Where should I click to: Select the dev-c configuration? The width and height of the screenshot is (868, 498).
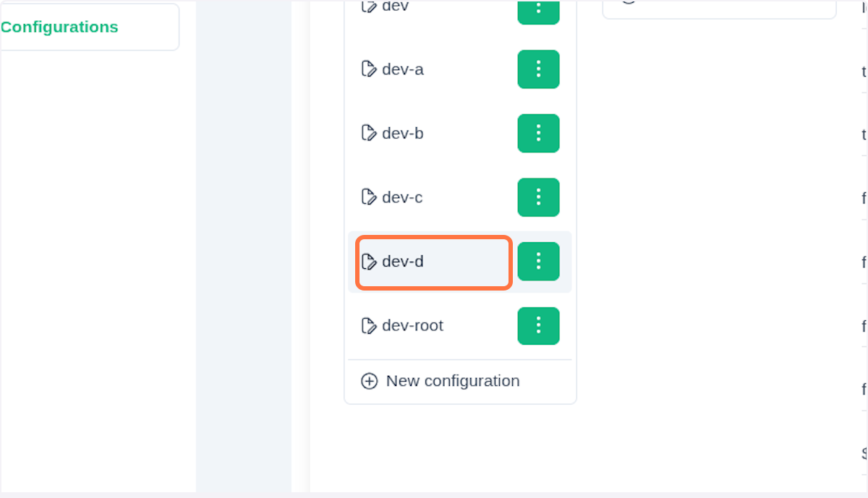tap(402, 197)
